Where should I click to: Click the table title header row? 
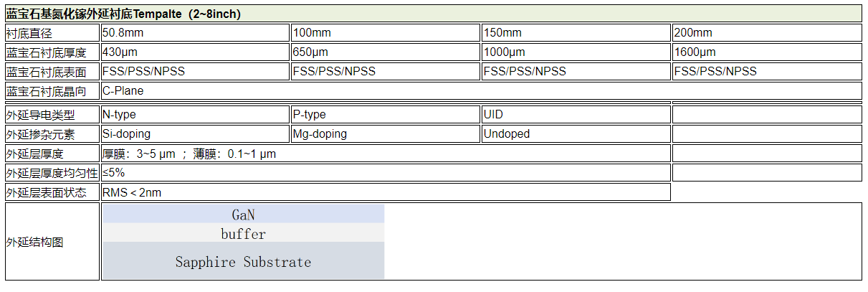point(433,14)
